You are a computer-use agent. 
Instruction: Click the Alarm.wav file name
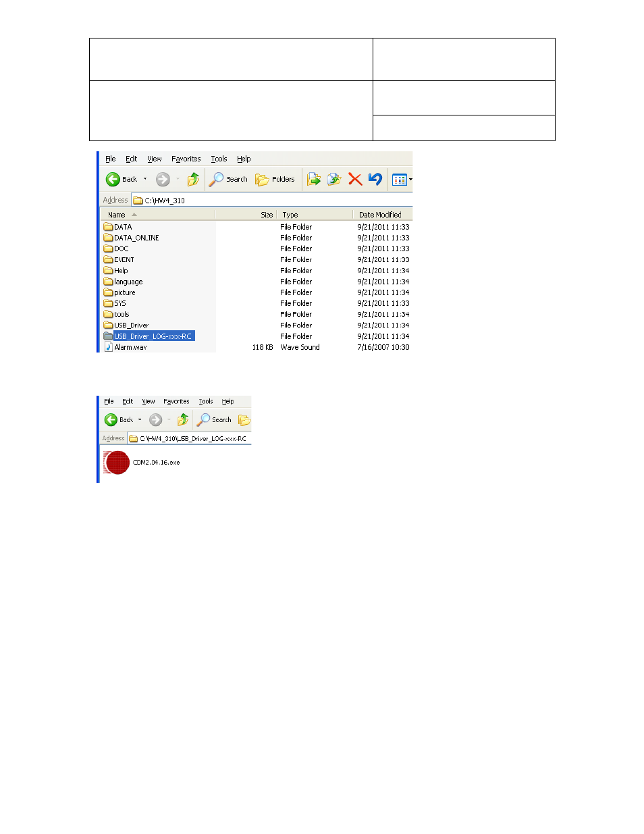[130, 347]
